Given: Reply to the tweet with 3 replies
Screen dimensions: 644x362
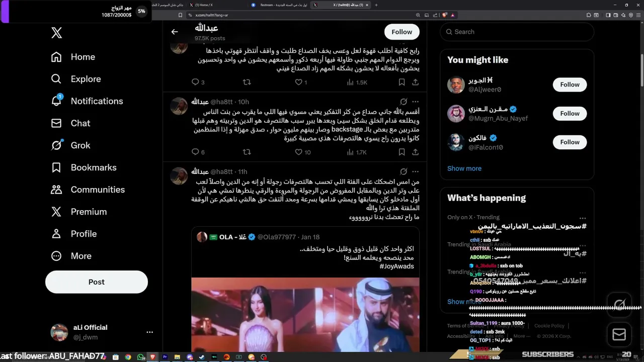Looking at the screenshot, I should coord(198,82).
